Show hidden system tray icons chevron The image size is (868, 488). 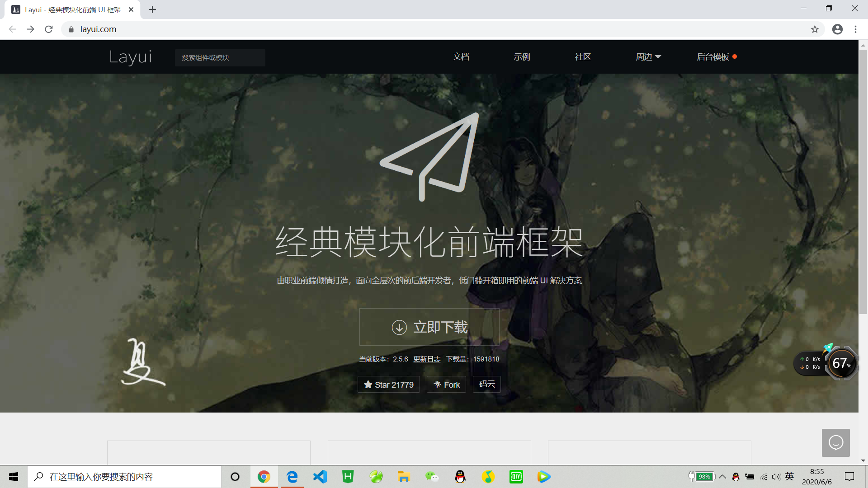pos(722,477)
